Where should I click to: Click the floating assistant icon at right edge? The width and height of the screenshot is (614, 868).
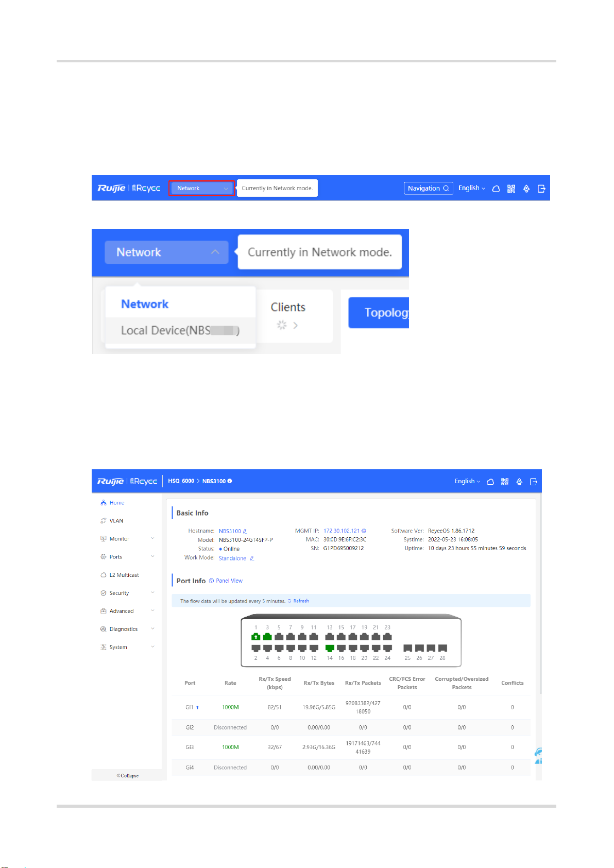point(538,756)
